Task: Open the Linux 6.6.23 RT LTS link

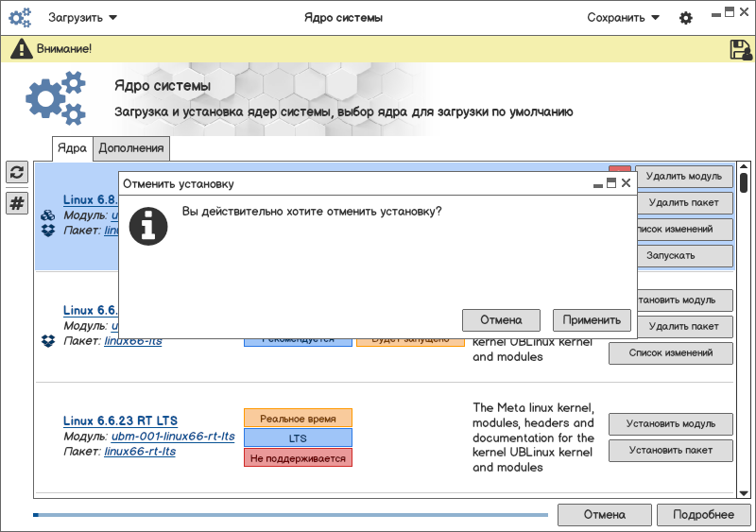Action: click(x=120, y=420)
